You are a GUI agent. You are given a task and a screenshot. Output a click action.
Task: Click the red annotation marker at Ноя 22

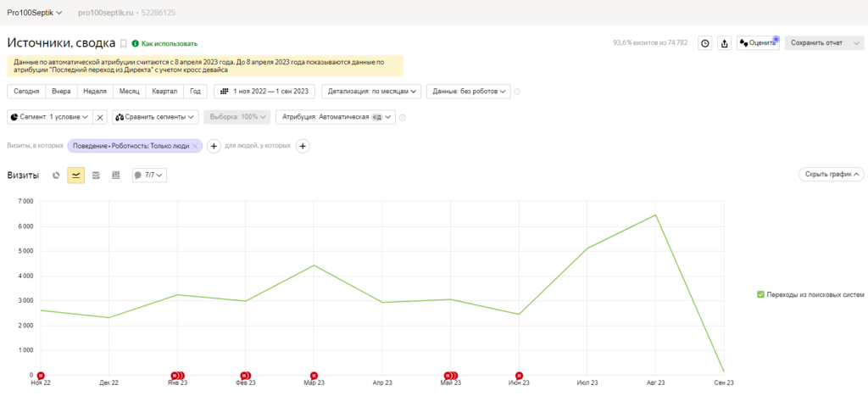tap(41, 376)
